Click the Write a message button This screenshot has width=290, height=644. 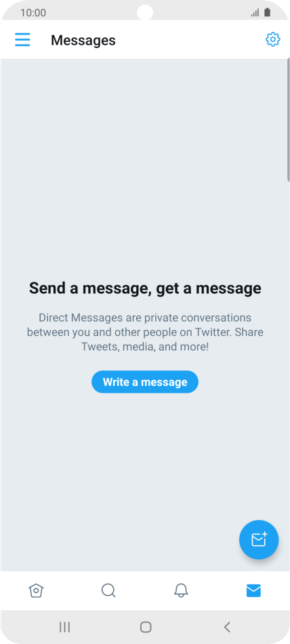pos(145,382)
